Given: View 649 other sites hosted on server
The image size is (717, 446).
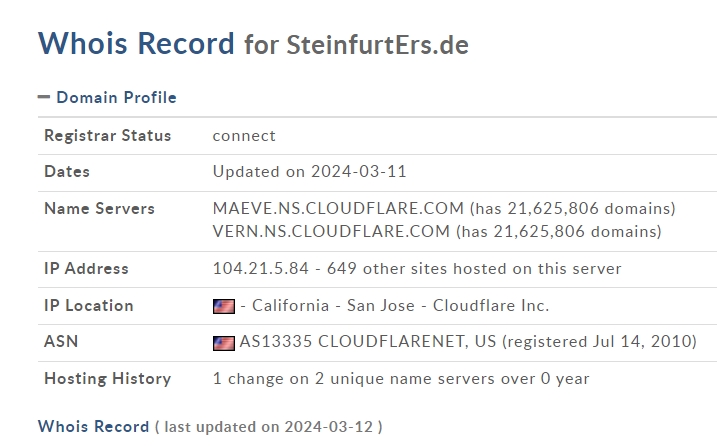Looking at the screenshot, I should (474, 269).
